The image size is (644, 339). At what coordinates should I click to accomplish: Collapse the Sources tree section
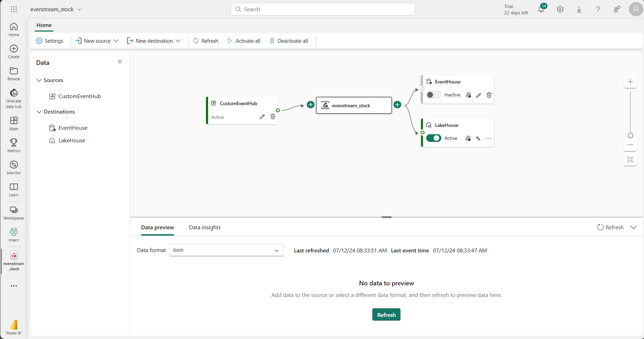click(x=39, y=80)
